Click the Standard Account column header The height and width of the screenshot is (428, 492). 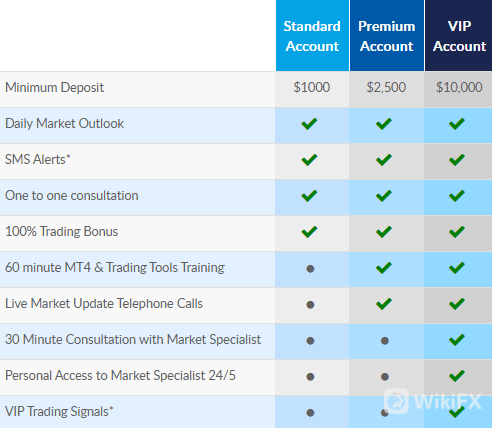(312, 36)
